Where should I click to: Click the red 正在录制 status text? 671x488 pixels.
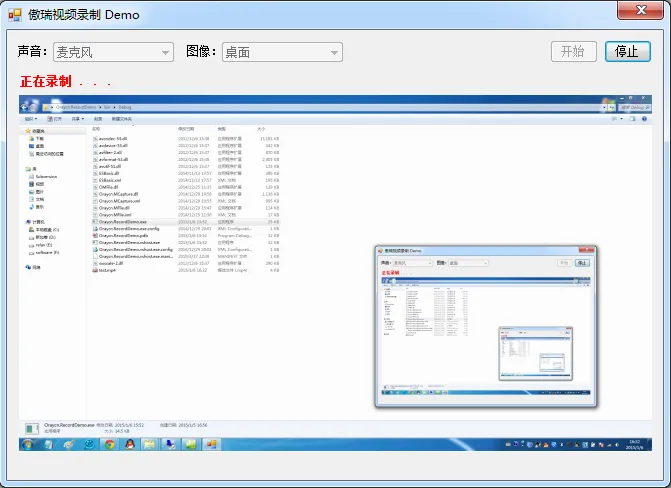(x=46, y=81)
